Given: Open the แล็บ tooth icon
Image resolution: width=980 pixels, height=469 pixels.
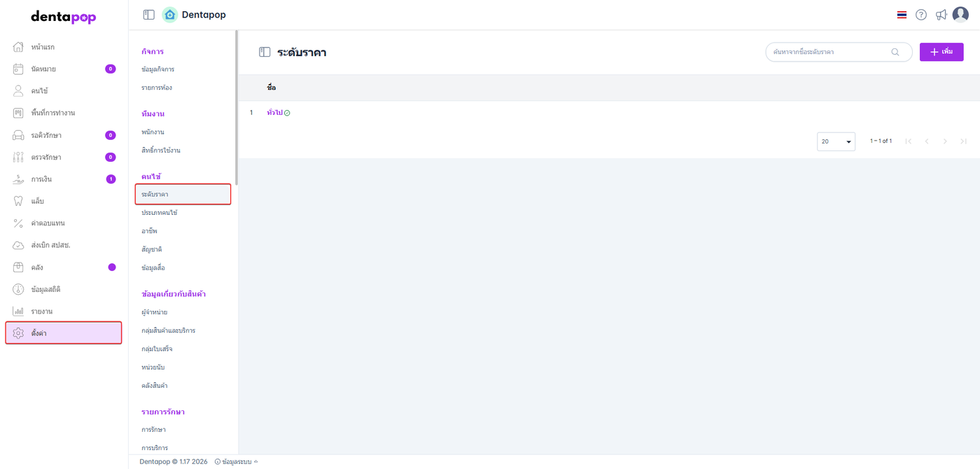Looking at the screenshot, I should (x=19, y=201).
